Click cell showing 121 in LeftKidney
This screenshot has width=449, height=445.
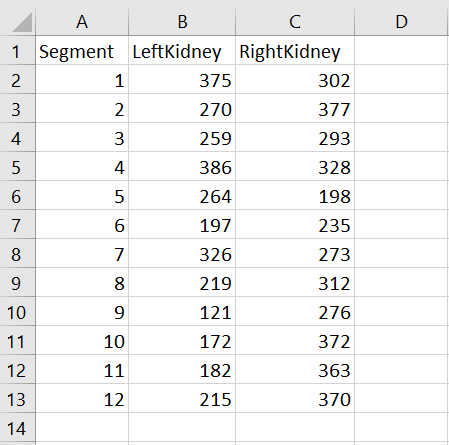(182, 311)
